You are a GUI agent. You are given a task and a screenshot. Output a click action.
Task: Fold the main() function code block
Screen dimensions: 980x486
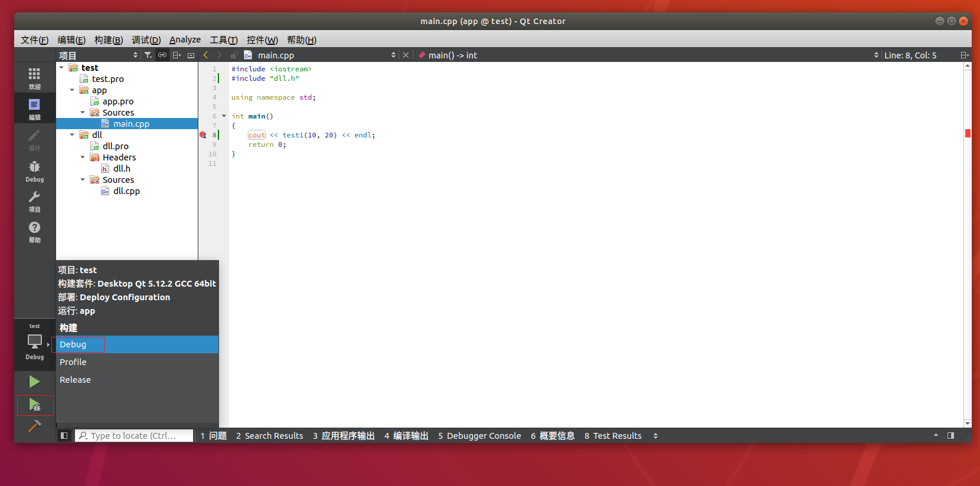[224, 116]
